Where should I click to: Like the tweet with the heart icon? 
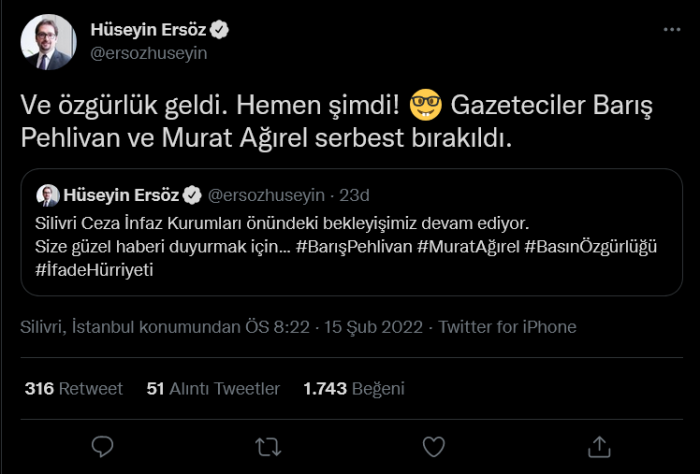pyautogui.click(x=432, y=445)
